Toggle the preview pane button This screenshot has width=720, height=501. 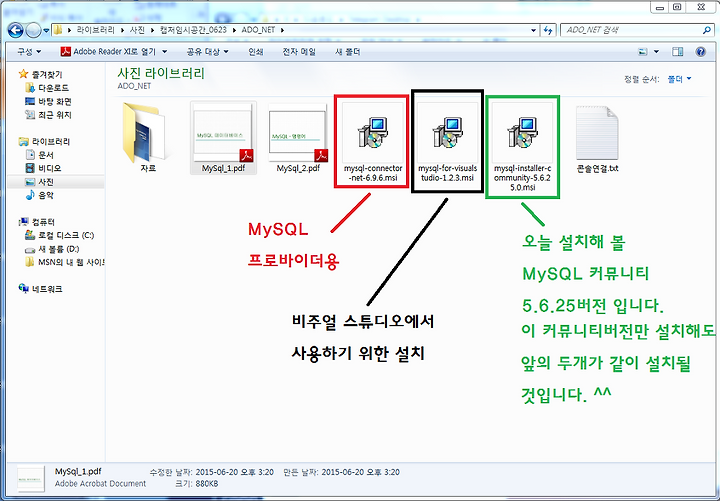(x=677, y=52)
